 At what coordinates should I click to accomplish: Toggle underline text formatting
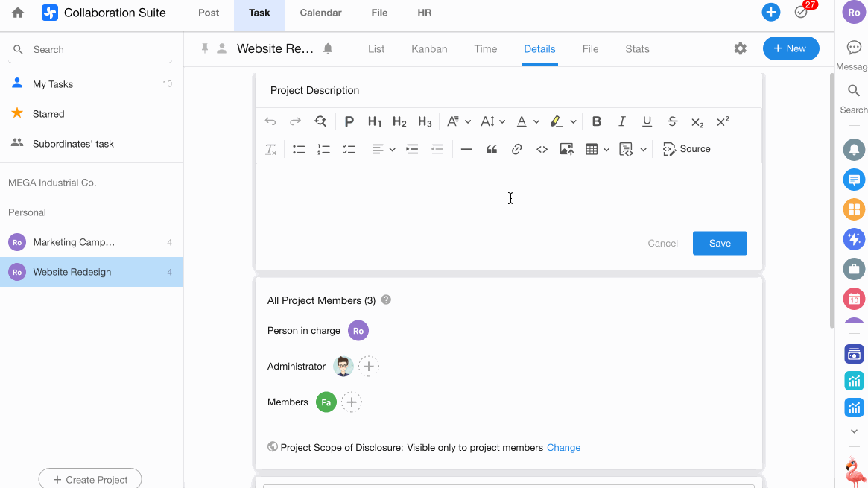point(647,121)
